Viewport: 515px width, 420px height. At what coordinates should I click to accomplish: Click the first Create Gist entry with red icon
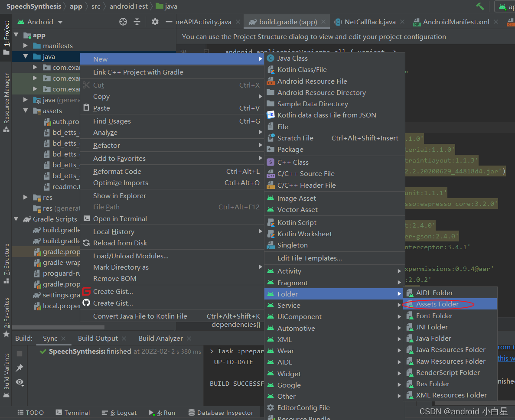[x=172, y=292]
